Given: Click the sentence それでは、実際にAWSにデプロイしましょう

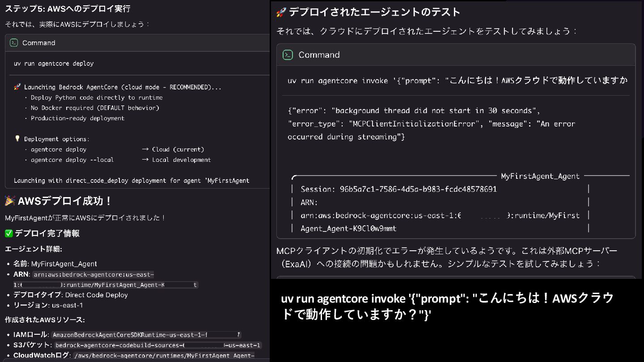Looking at the screenshot, I should coord(77,24).
